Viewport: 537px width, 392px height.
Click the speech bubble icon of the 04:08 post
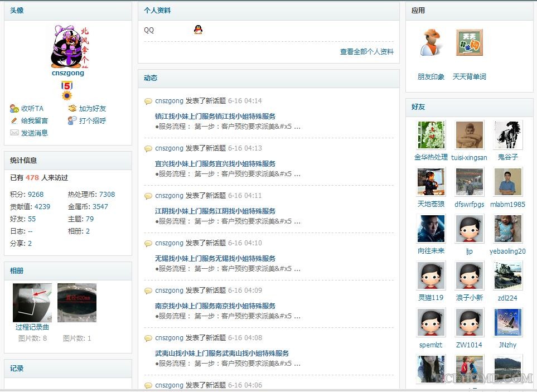[x=148, y=338]
